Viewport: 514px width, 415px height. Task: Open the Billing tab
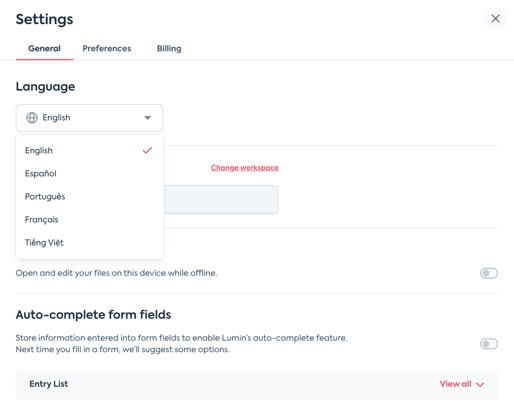point(169,49)
